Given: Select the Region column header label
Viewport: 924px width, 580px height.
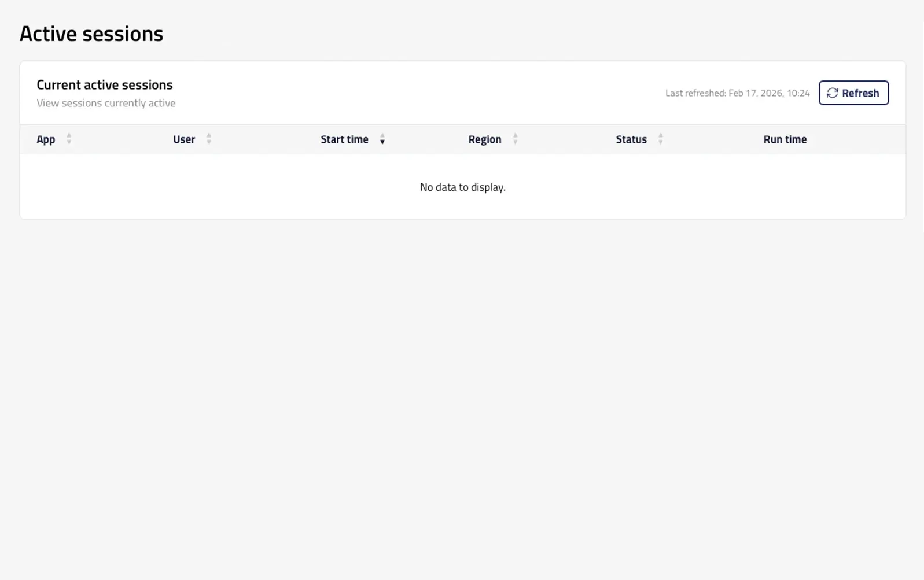Looking at the screenshot, I should point(484,139).
